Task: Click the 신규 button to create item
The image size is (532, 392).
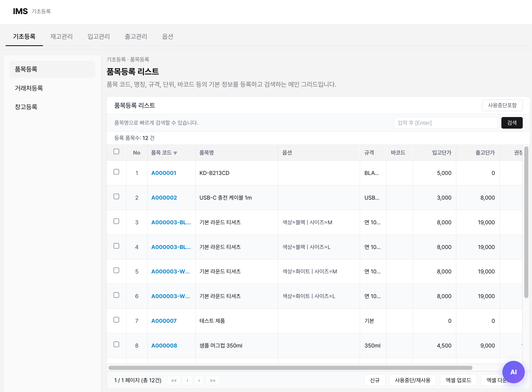Action: click(x=374, y=380)
